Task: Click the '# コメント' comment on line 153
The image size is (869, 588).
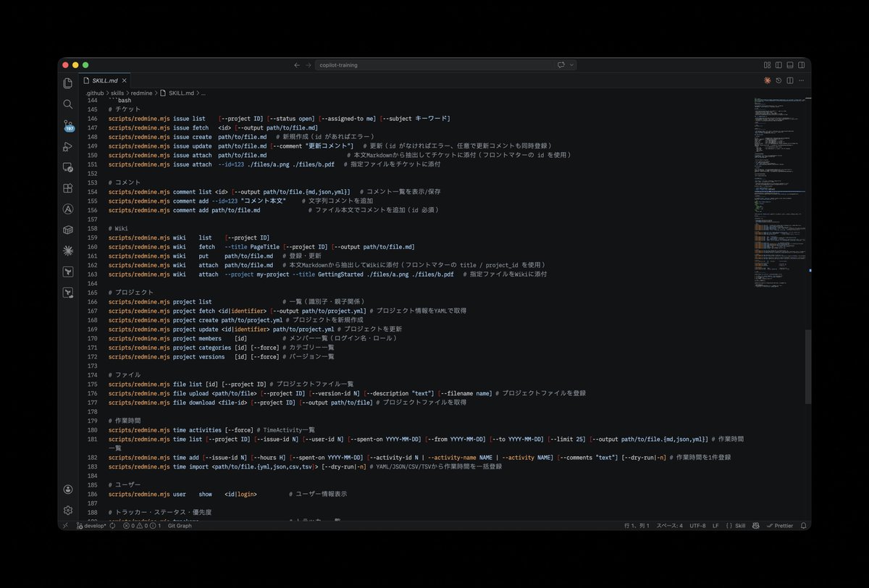Action: pyautogui.click(x=125, y=182)
